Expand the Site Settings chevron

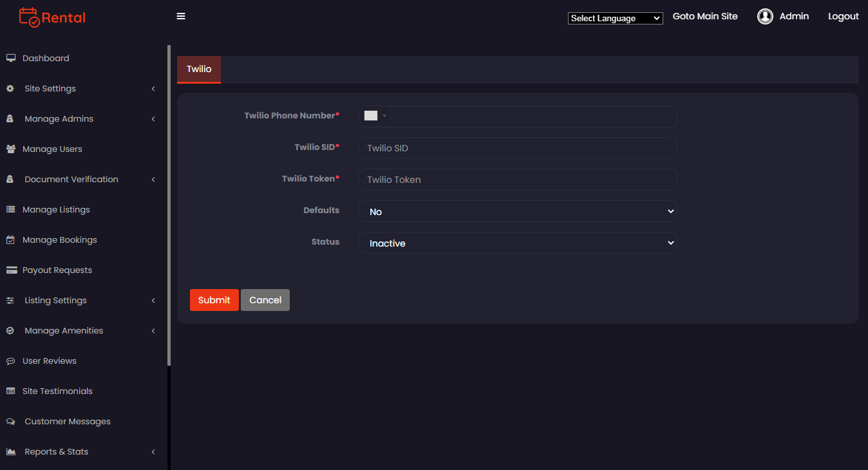pyautogui.click(x=153, y=89)
